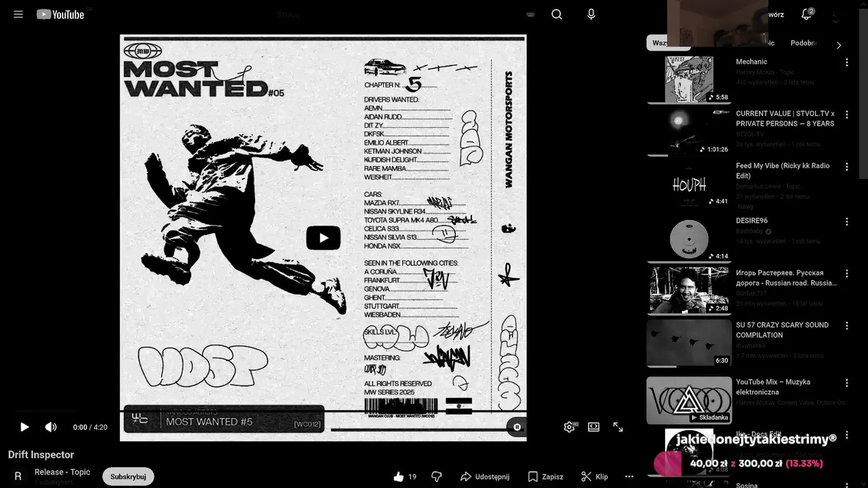Go to YouTube home via logo
This screenshot has width=868, height=488.
point(60,14)
